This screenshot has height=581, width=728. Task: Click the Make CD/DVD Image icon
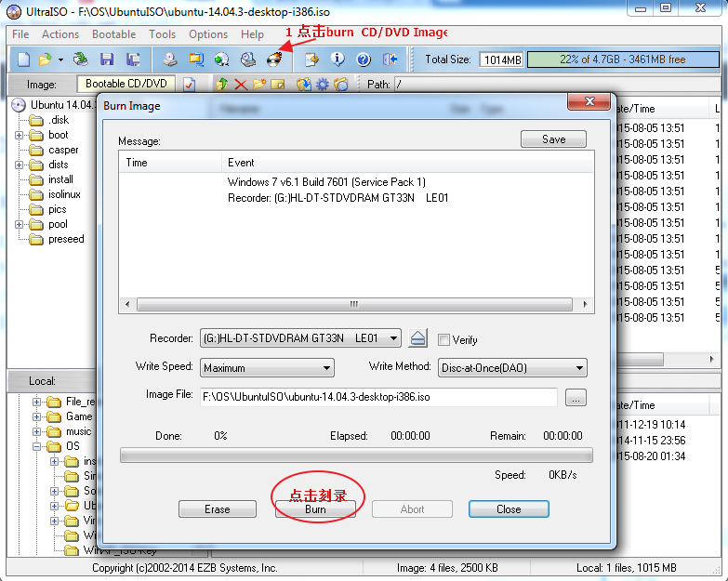[x=170, y=59]
